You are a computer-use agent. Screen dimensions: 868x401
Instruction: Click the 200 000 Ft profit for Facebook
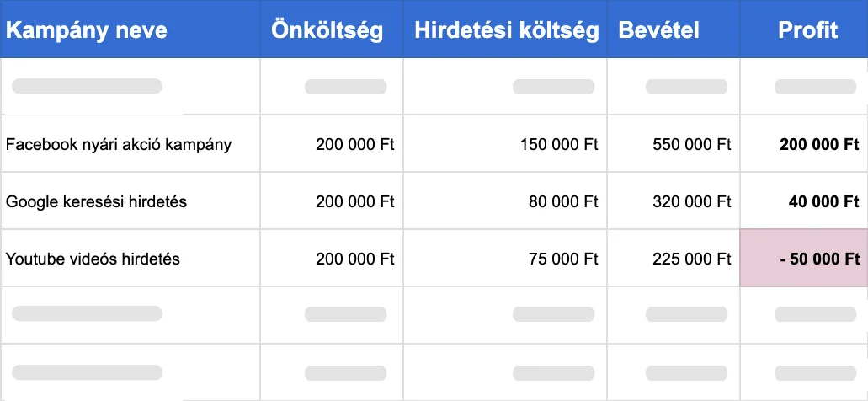[x=804, y=145]
